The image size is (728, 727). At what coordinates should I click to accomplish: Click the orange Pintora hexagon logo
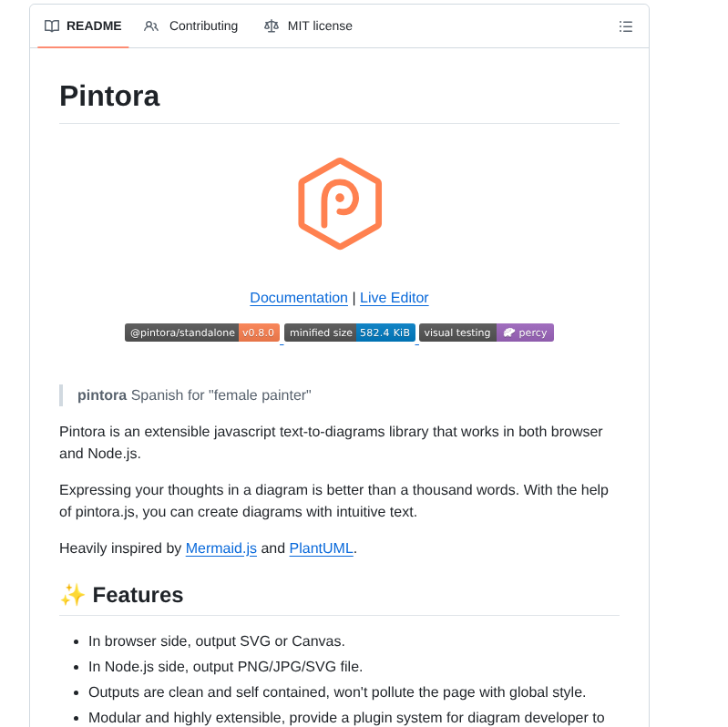point(340,203)
